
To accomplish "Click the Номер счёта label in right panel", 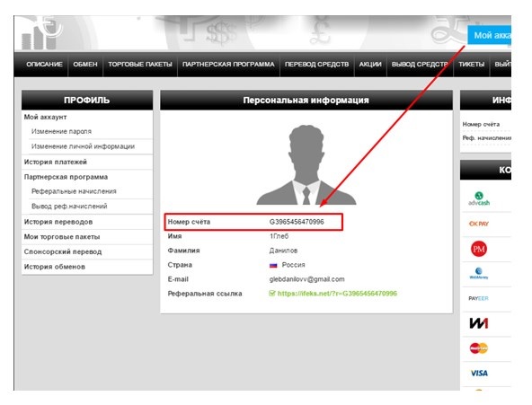I will pos(481,125).
